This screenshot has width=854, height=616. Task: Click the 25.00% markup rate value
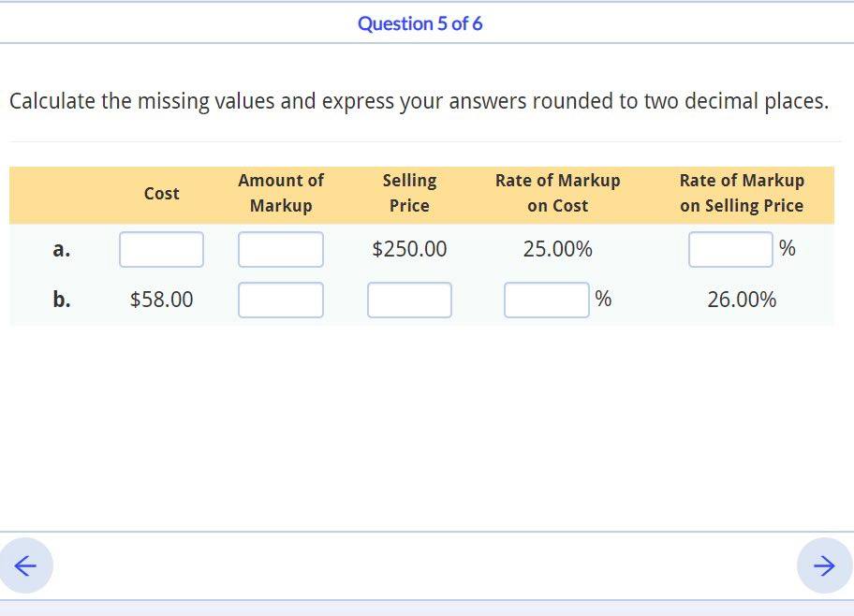point(558,249)
